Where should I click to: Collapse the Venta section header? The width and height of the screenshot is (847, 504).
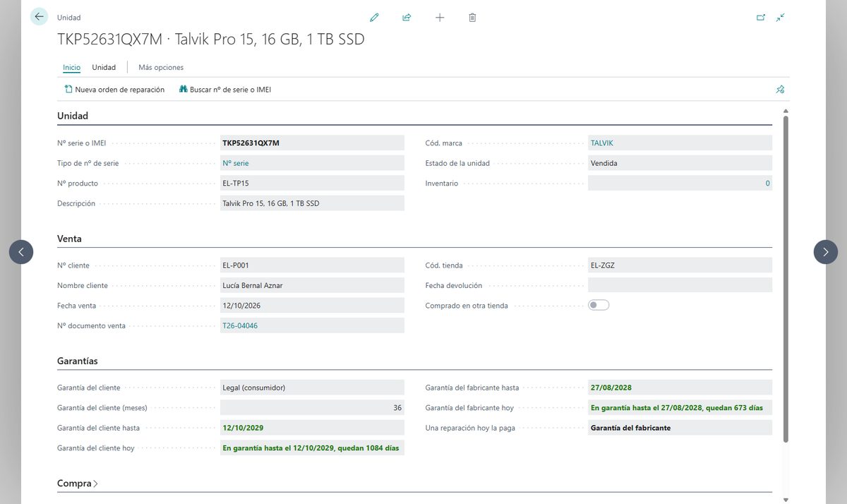69,239
